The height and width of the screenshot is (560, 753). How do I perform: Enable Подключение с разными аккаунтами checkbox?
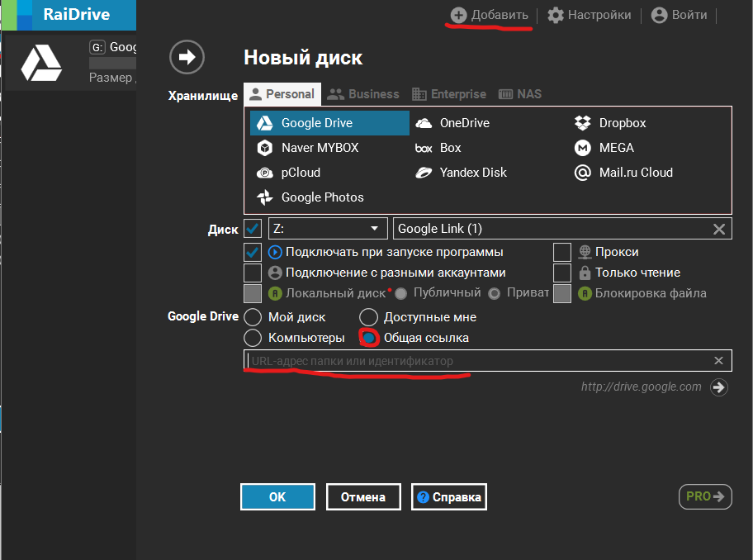[x=253, y=273]
